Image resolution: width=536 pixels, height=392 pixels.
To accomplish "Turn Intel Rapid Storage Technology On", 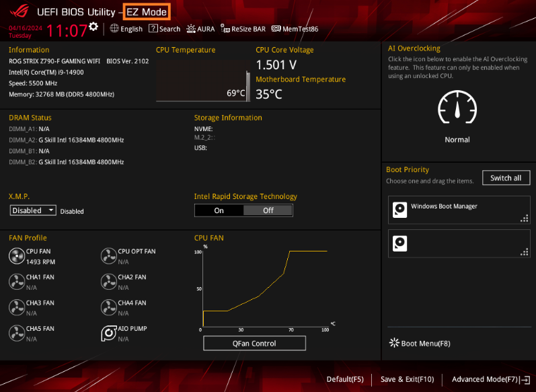I will point(219,210).
